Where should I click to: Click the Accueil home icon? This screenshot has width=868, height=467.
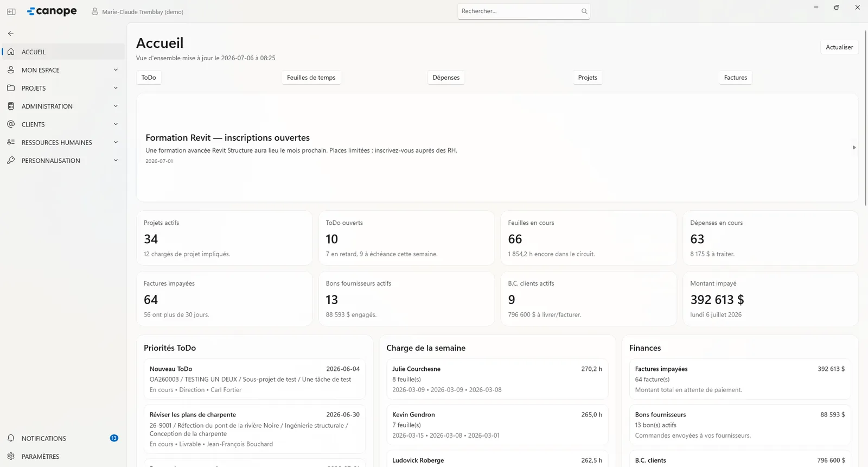11,52
